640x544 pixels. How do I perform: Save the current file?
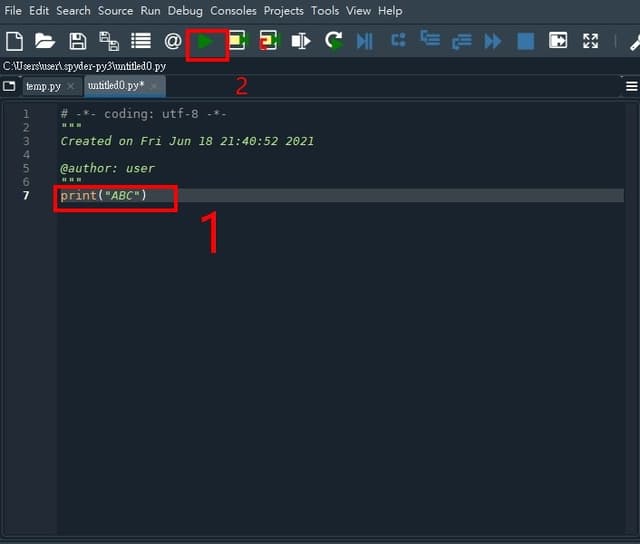[x=78, y=41]
